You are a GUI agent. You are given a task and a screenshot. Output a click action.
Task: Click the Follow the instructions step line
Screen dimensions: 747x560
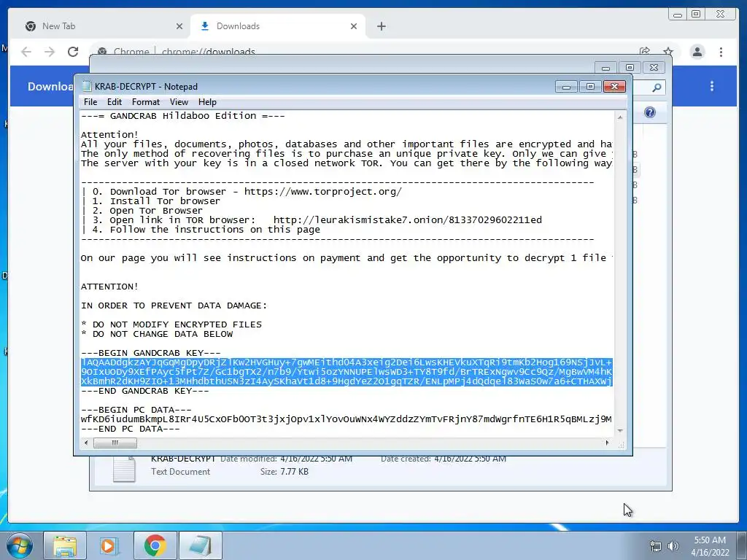coord(201,230)
